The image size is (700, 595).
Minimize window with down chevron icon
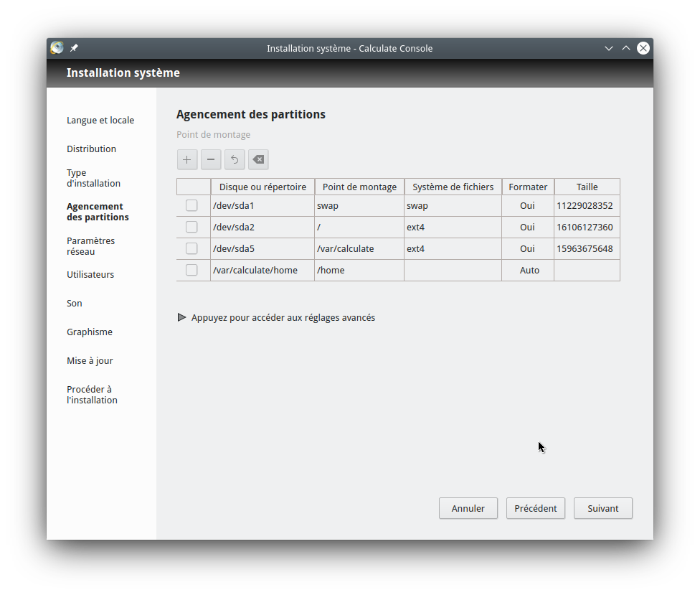pyautogui.click(x=609, y=48)
